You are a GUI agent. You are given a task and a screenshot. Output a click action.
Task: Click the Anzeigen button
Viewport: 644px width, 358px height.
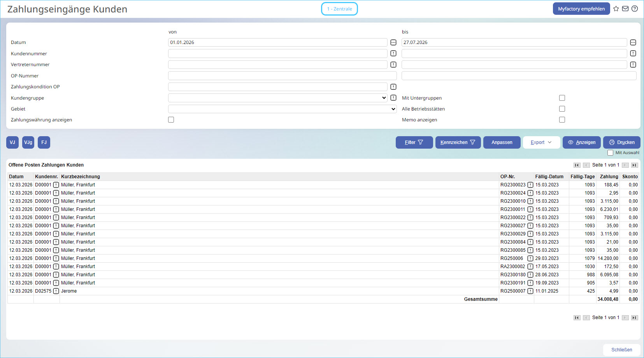(582, 142)
